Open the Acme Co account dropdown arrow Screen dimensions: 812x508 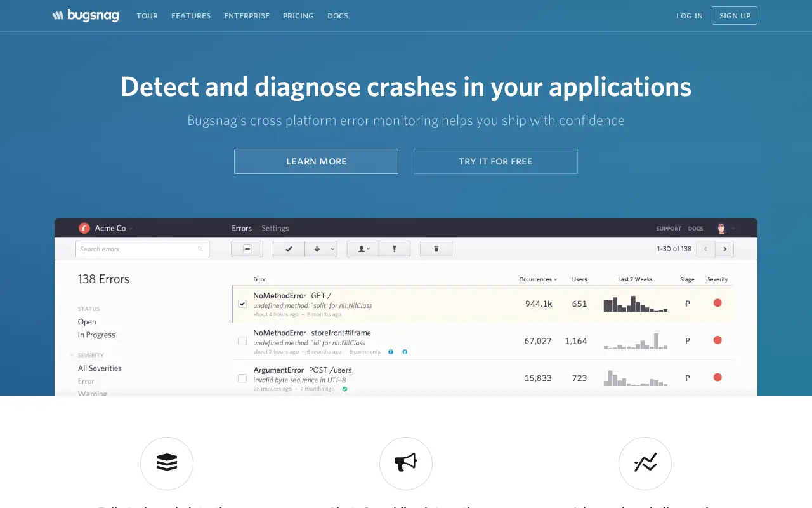click(131, 229)
